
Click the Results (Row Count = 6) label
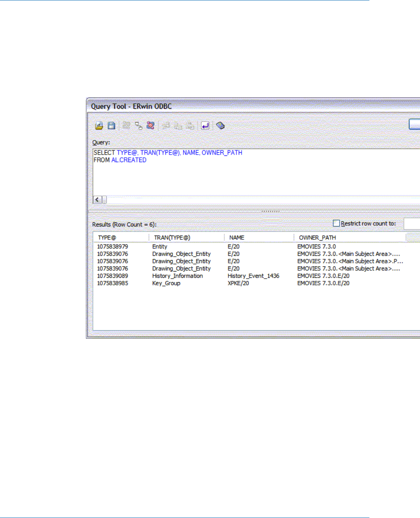[x=124, y=224]
